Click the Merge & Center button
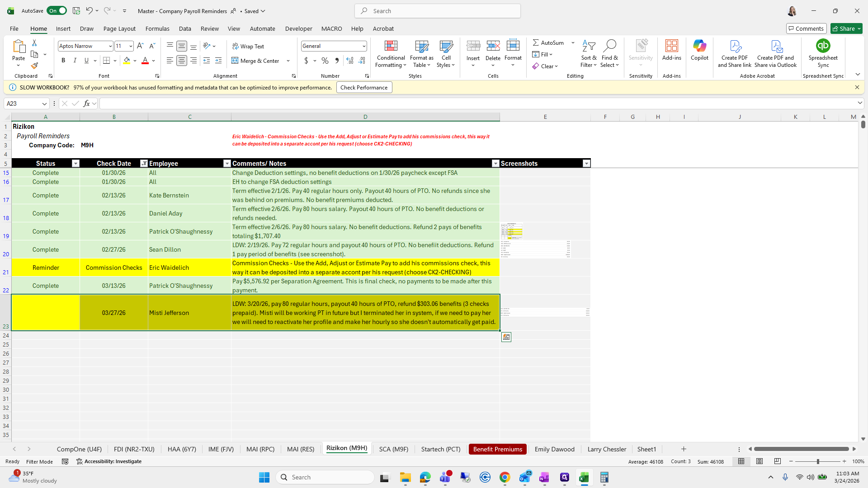The image size is (868, 488). 256,61
